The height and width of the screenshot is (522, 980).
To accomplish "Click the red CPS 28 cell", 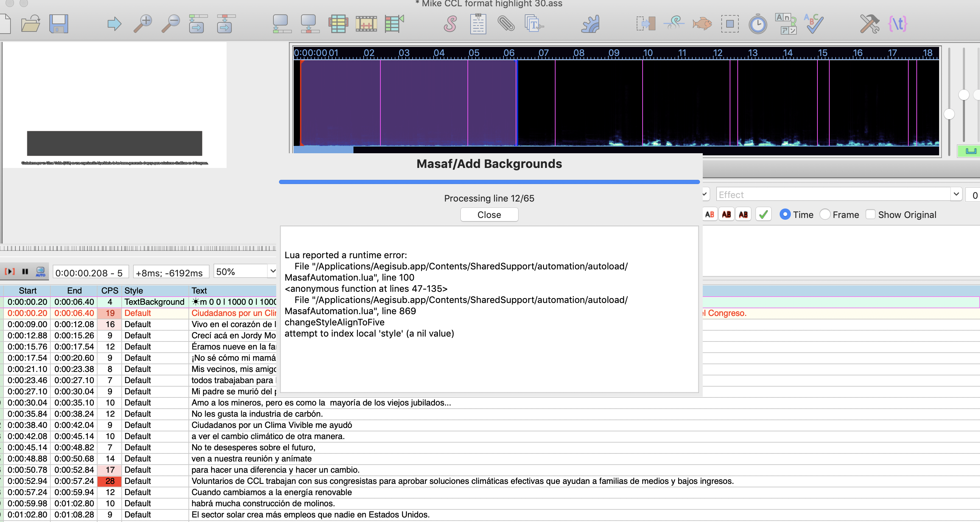I will [x=109, y=481].
